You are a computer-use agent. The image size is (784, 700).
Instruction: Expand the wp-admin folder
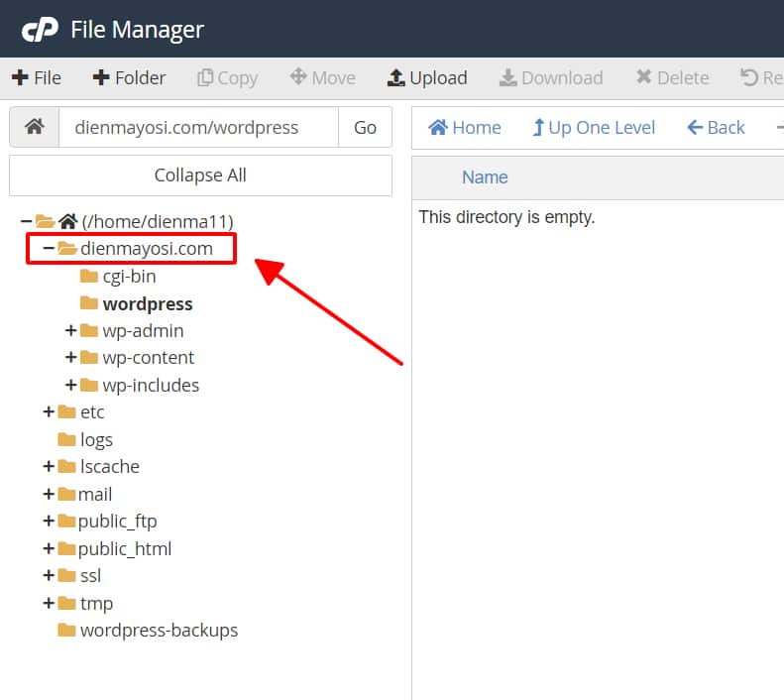[x=70, y=330]
